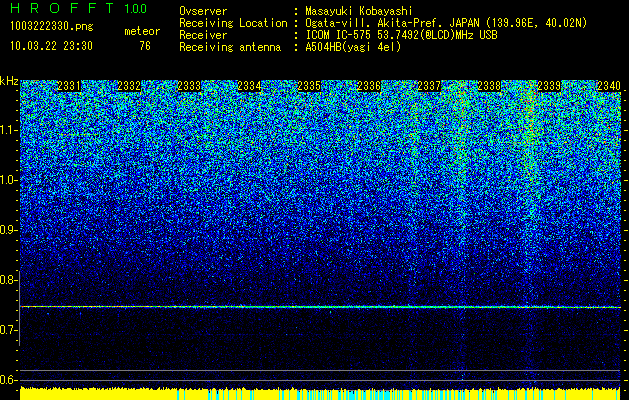The image size is (629, 400).
Task: Click the 2331 time marker
Action: 69,86
